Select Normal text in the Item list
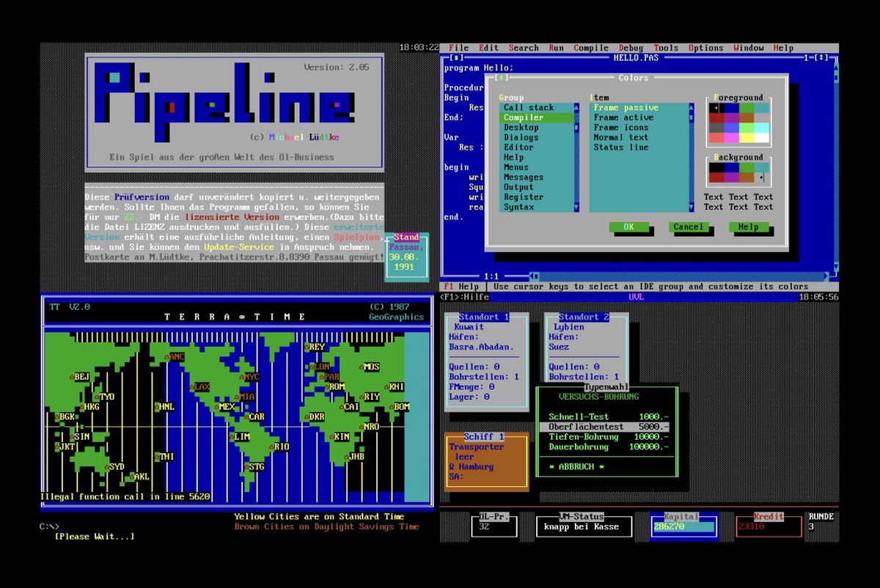Viewport: 880px width, 588px height. [639, 137]
